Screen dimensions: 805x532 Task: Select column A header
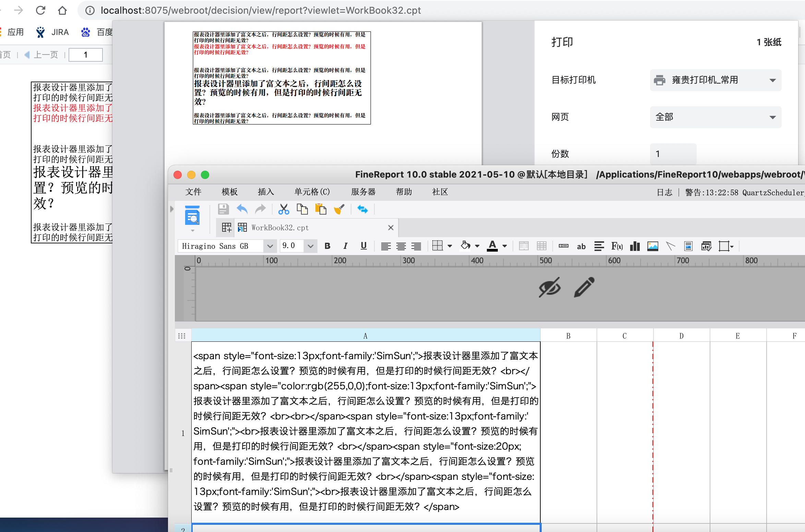point(365,336)
